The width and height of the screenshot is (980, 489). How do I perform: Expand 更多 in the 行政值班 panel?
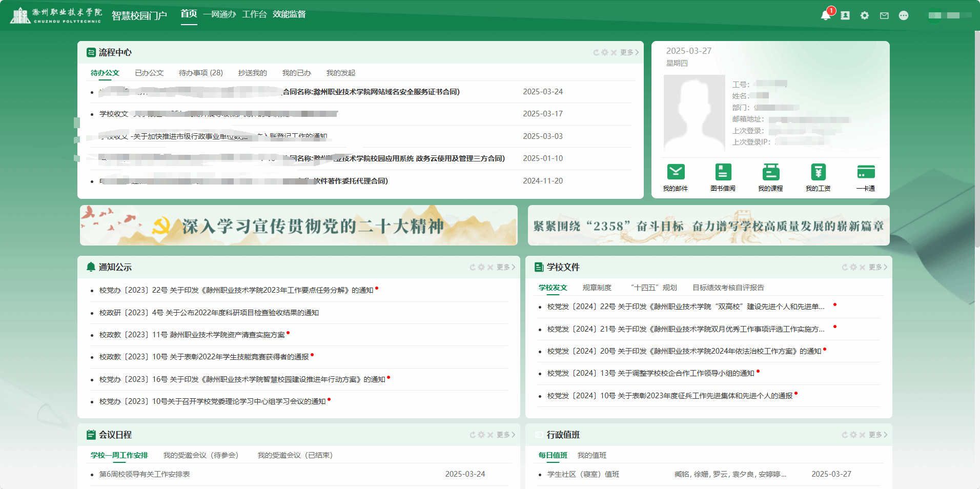click(878, 435)
